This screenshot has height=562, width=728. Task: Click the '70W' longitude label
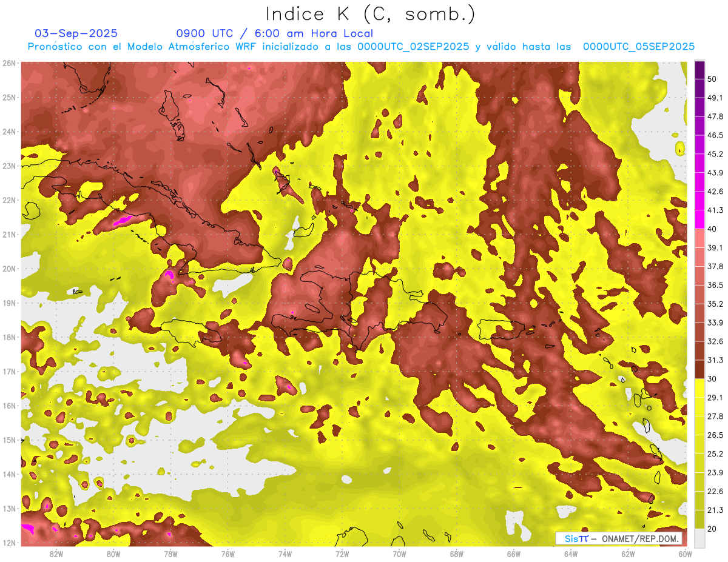tap(399, 554)
